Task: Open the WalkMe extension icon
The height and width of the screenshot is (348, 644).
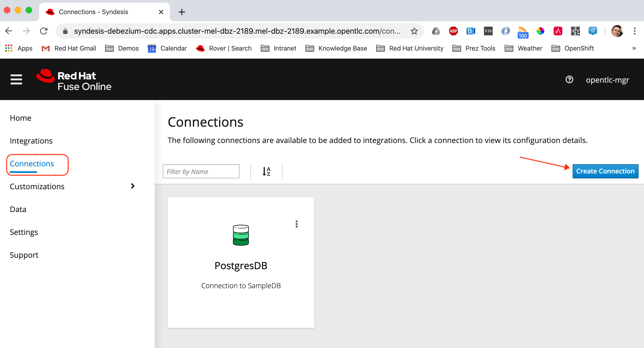Action: tap(593, 31)
